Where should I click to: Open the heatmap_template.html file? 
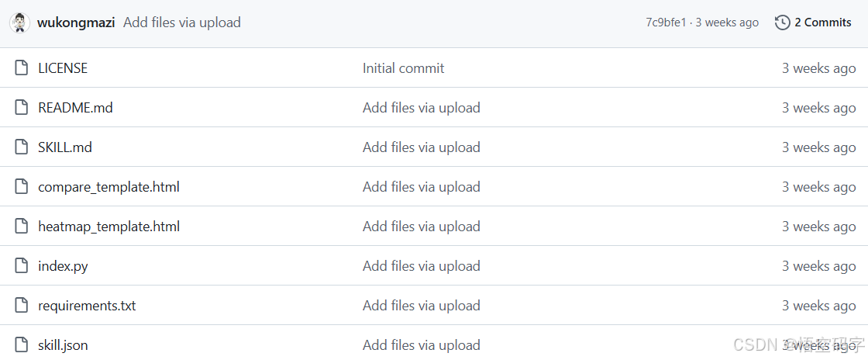(x=108, y=227)
